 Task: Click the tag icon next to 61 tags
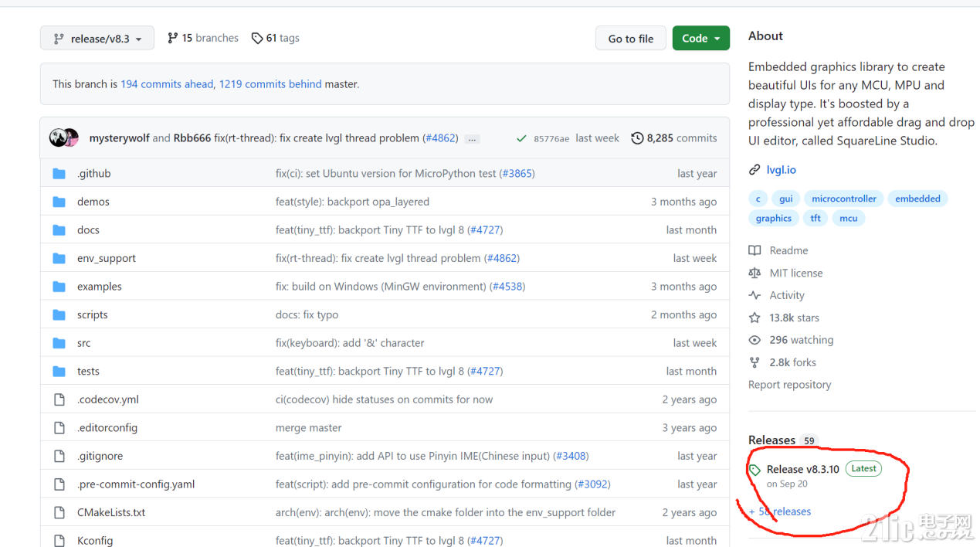tap(257, 38)
